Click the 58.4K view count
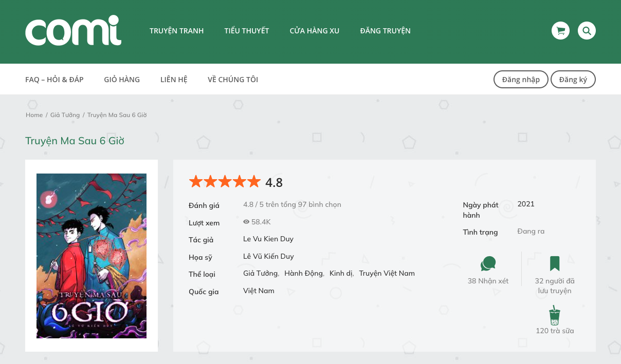 tap(261, 222)
